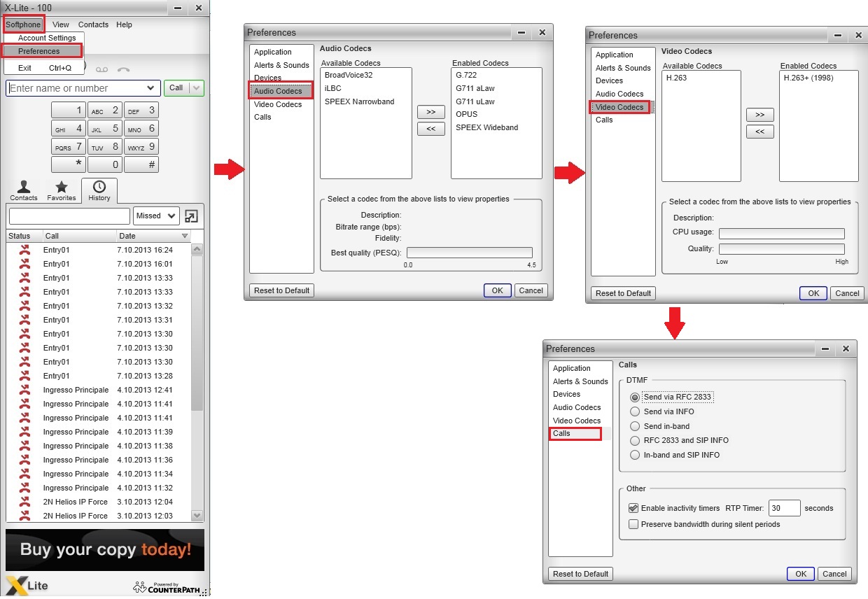Screen dimensions: 868x599
Task: Enable Preserve bandwidth during silent periods
Action: 633,524
